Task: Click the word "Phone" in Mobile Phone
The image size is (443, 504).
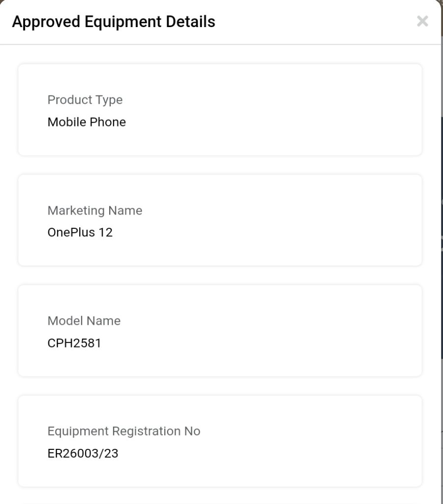Action: (x=107, y=122)
